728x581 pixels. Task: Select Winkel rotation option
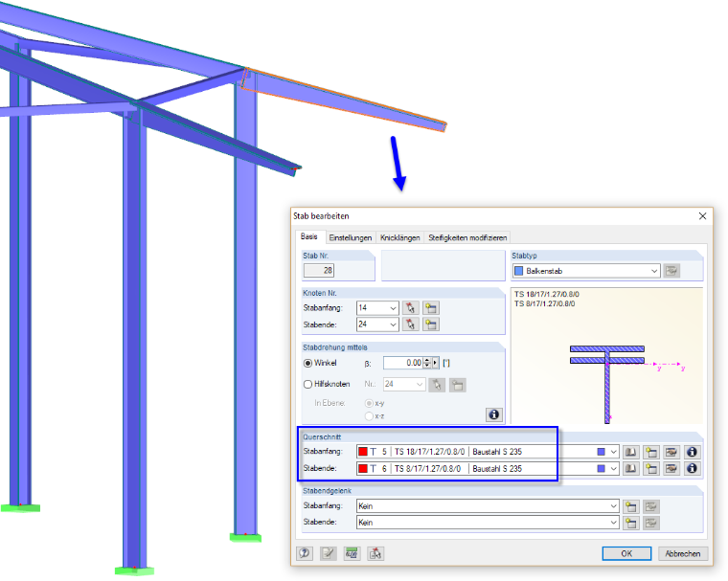point(307,364)
